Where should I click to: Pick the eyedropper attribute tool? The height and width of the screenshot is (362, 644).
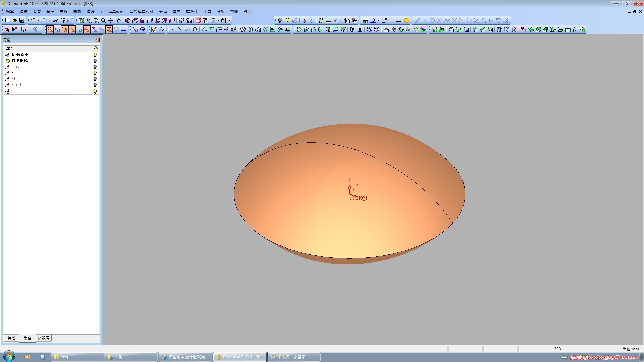384,20
